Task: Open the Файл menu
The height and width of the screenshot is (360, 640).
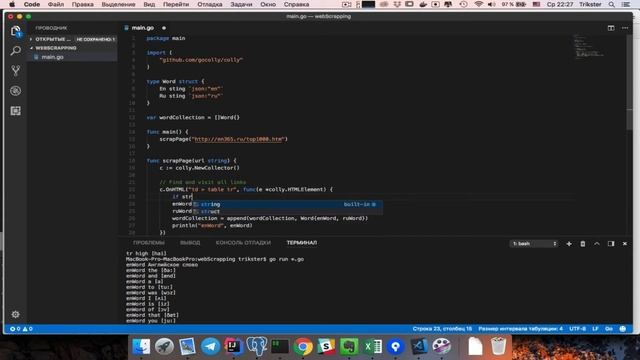Action: (56, 4)
